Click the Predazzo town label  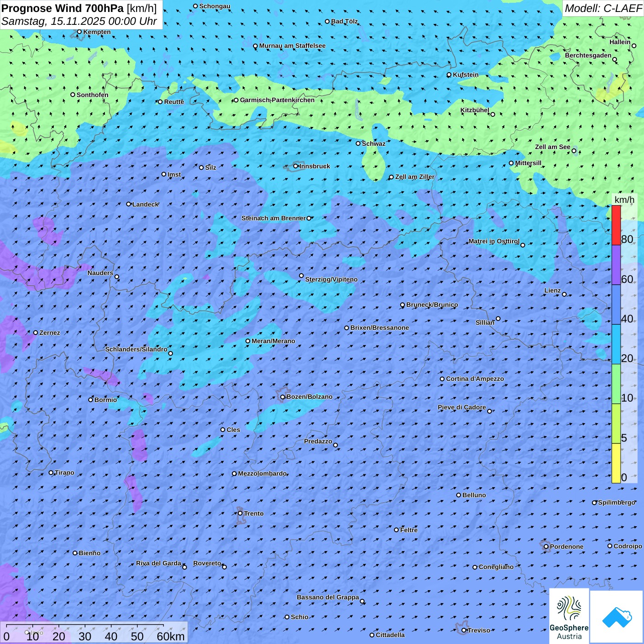coord(318,441)
